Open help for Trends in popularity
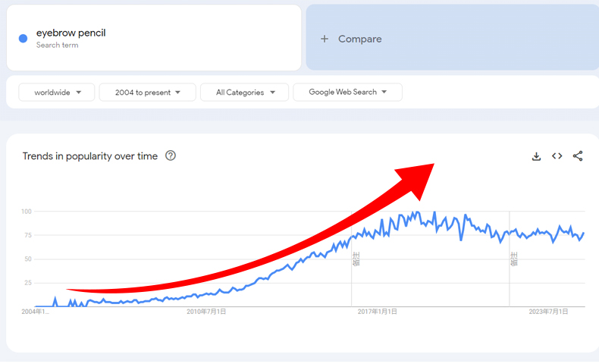599x364 pixels. (x=171, y=156)
